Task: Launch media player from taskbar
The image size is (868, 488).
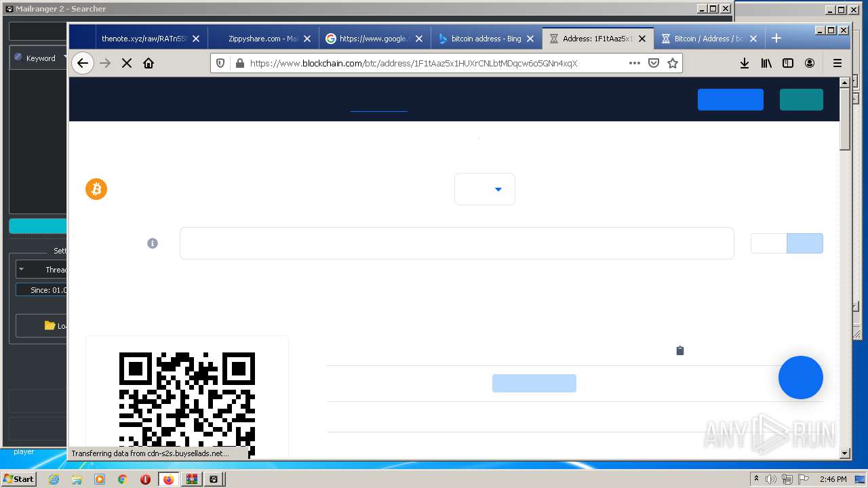Action: [100, 479]
